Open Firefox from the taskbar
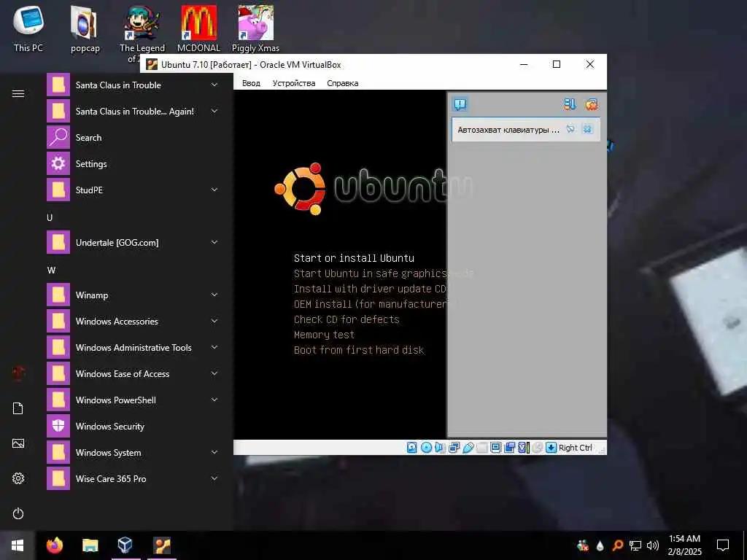Viewport: 747px width, 560px height. tap(55, 545)
